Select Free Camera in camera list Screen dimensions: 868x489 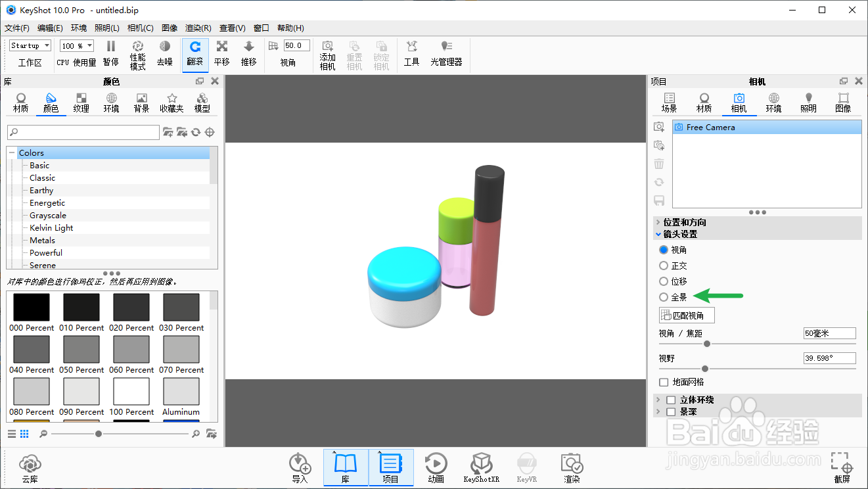coord(767,128)
